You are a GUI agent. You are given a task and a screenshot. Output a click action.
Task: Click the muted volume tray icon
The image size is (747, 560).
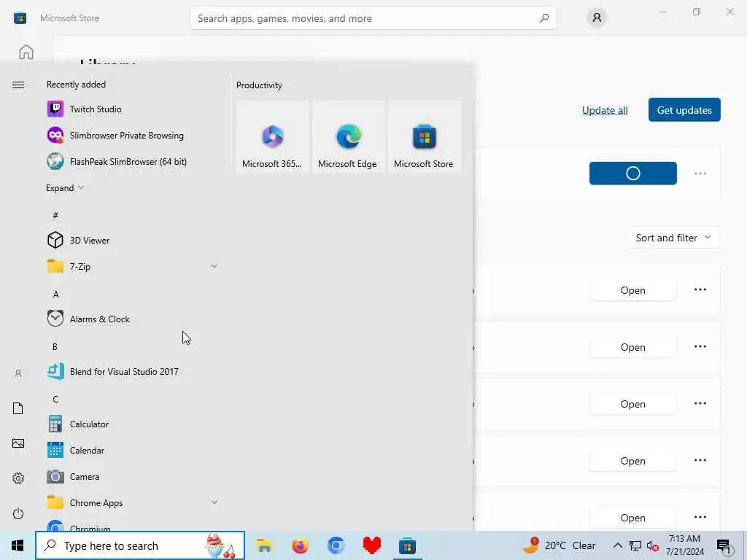click(653, 546)
